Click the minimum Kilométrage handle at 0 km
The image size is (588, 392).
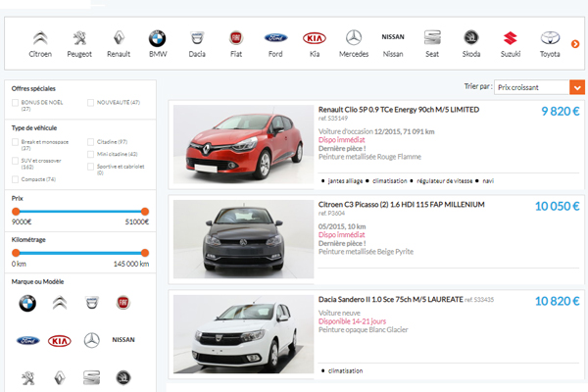16,253
